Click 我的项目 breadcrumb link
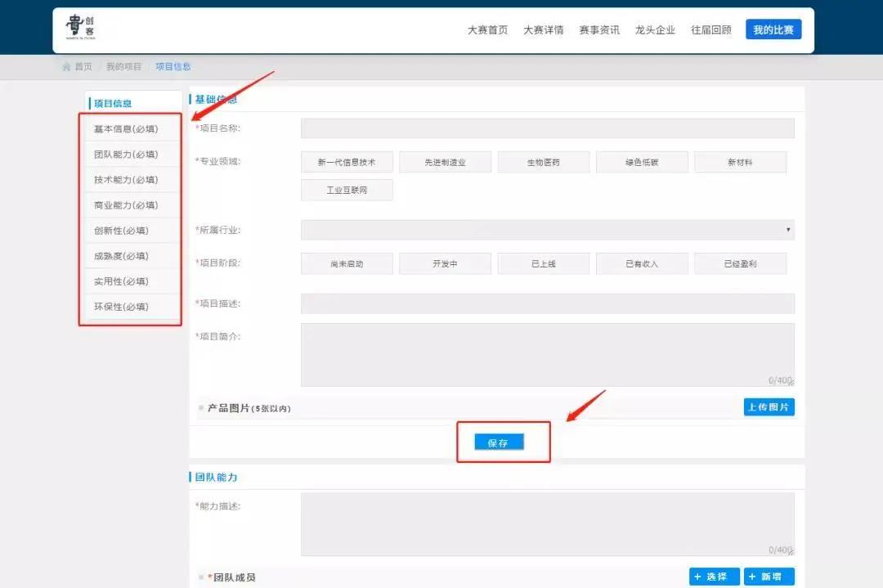This screenshot has width=883, height=588. [123, 66]
